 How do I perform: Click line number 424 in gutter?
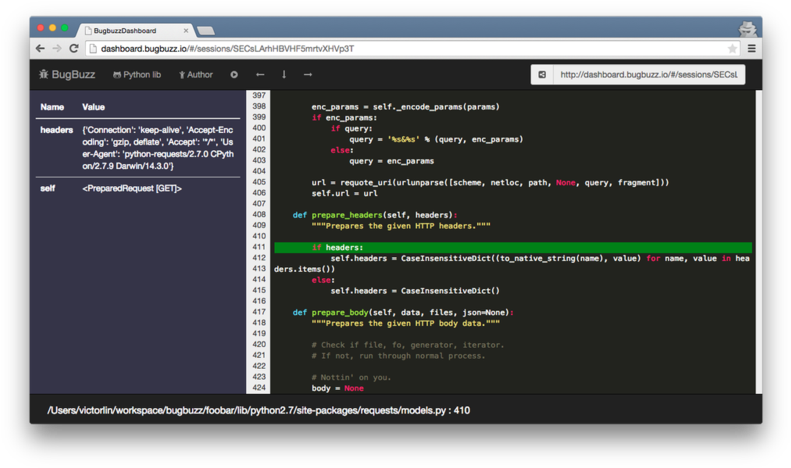[259, 387]
